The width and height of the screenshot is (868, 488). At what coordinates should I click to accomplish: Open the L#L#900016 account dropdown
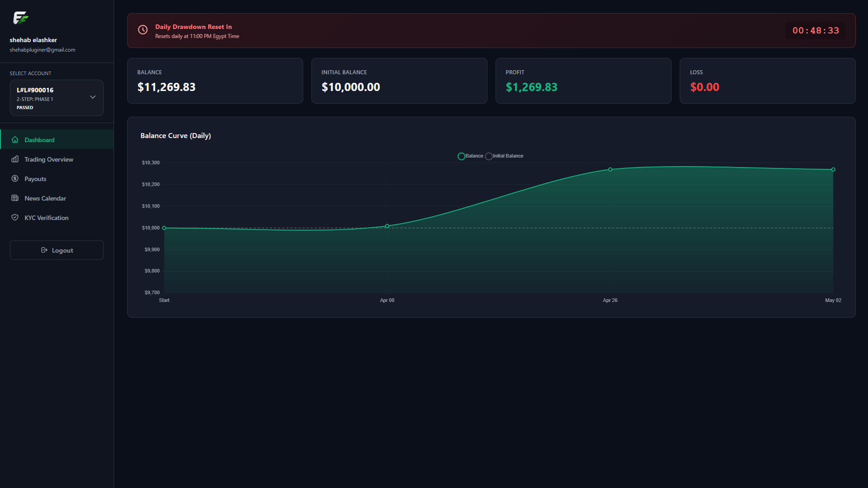57,98
